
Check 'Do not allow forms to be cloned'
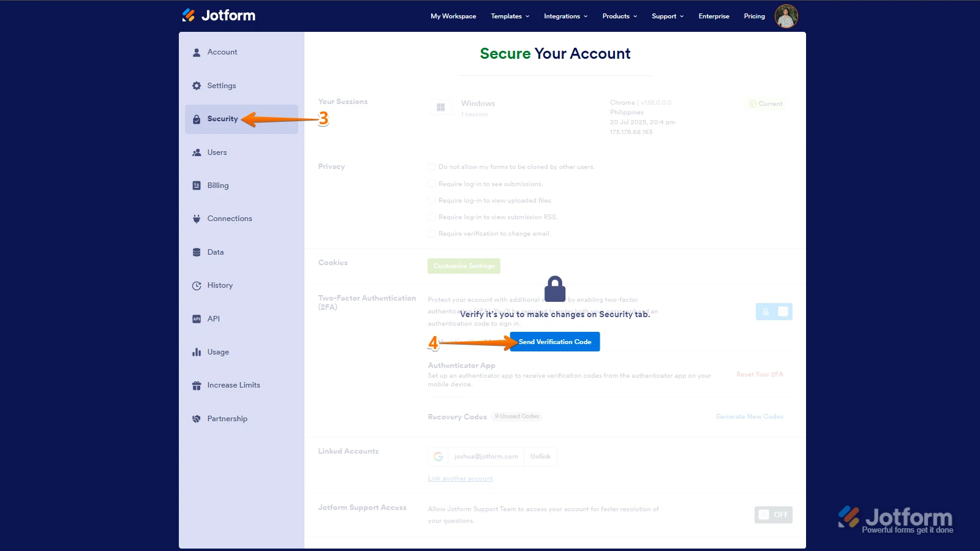tap(432, 167)
